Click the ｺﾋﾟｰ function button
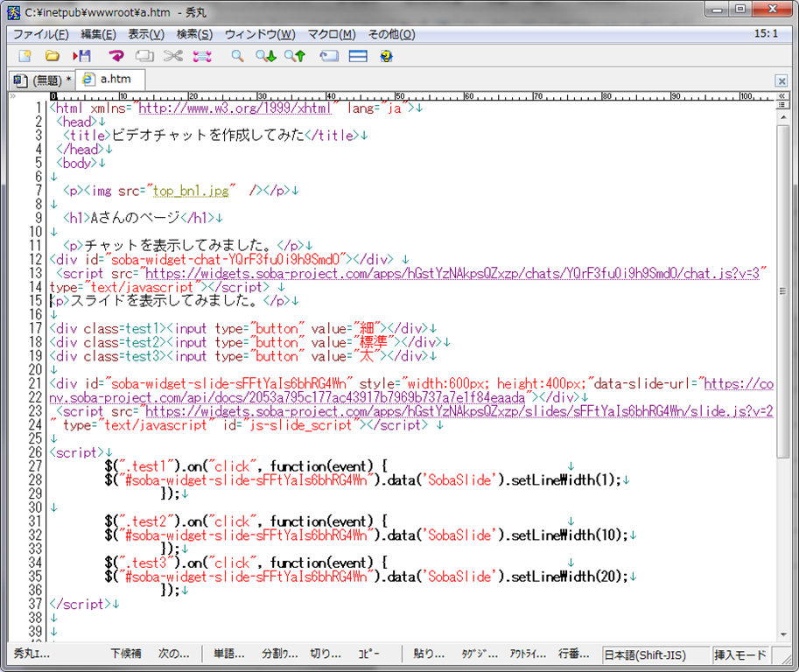799x672 pixels. point(369,654)
